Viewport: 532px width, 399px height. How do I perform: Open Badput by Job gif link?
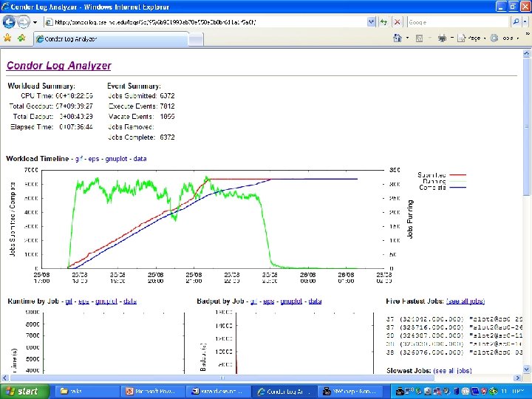tap(253, 301)
